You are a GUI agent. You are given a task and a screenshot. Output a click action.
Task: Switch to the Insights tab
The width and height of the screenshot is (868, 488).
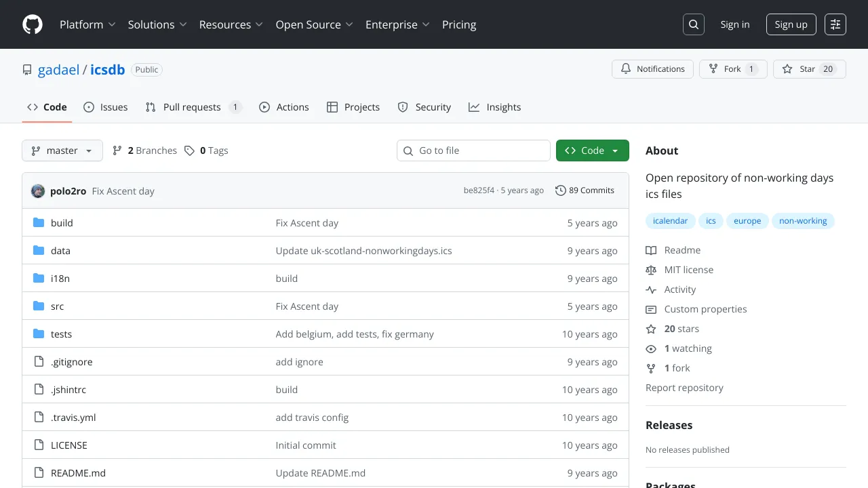[494, 107]
